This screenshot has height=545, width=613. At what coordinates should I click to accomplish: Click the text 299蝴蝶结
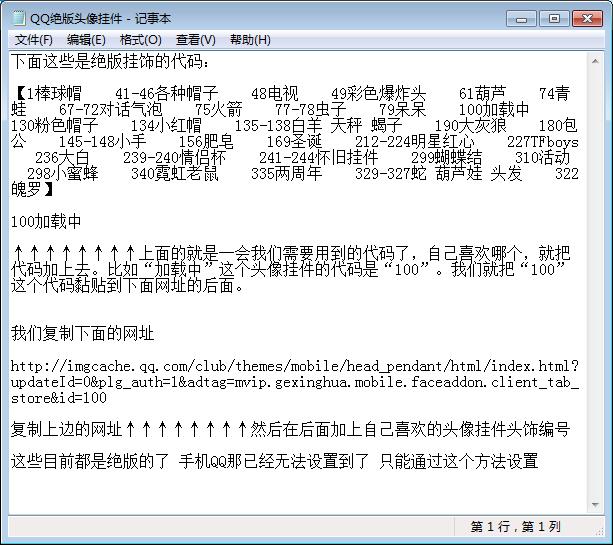tap(446, 158)
